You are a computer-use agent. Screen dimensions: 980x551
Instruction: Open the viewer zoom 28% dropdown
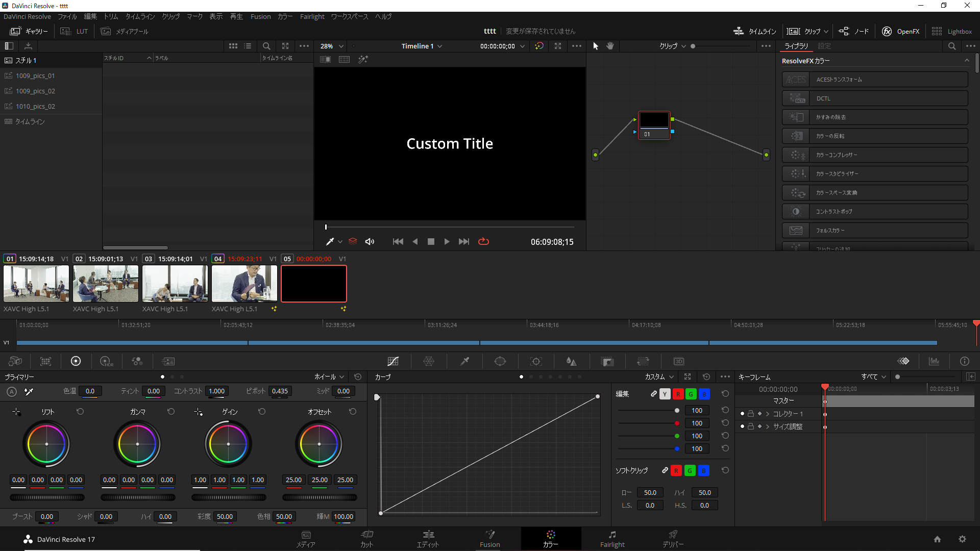332,46
